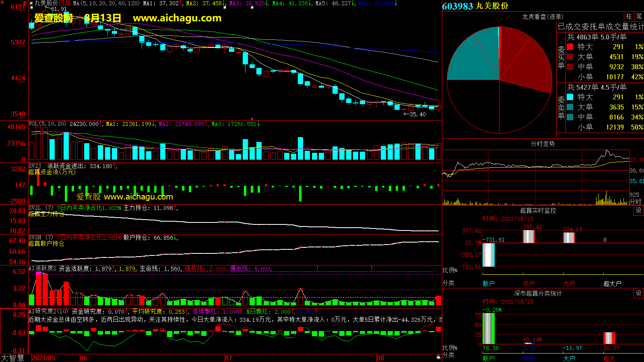
Task: Click the 散户 cyan bar in 超赢实时监控
Action: point(489,255)
